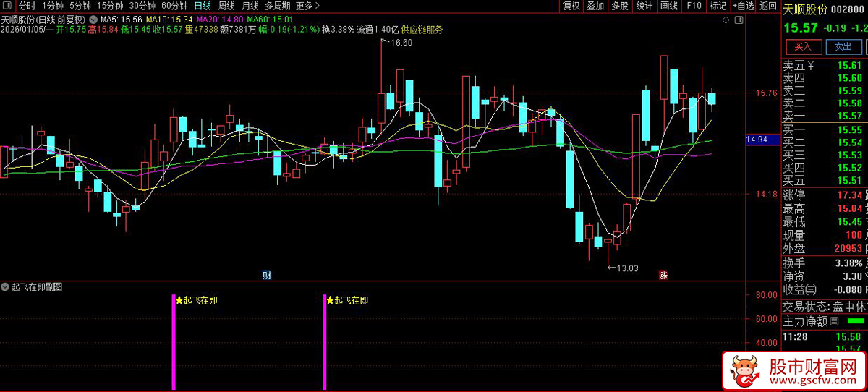
Task: Click the green 主力净额 bar indicator
Action: pos(856,321)
